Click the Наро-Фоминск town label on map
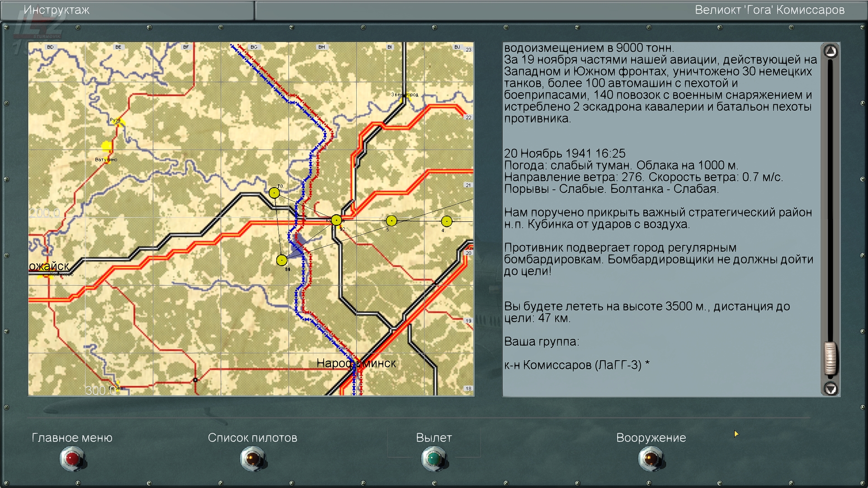 point(356,363)
